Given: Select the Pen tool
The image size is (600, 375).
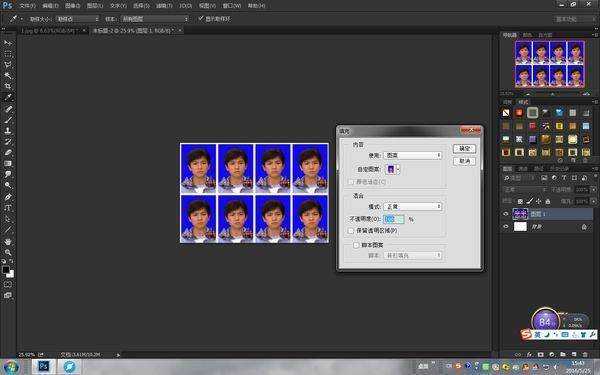Looking at the screenshot, I should [x=8, y=197].
